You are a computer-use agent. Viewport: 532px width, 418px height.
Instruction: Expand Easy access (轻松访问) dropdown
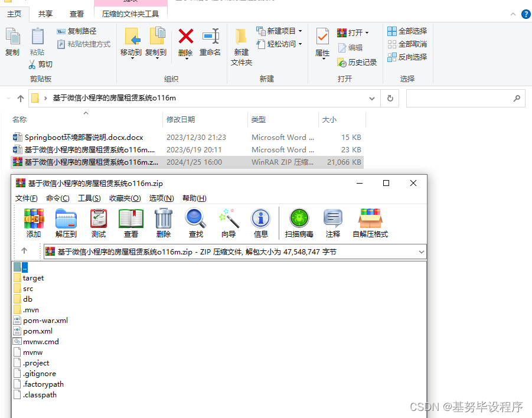coord(301,44)
